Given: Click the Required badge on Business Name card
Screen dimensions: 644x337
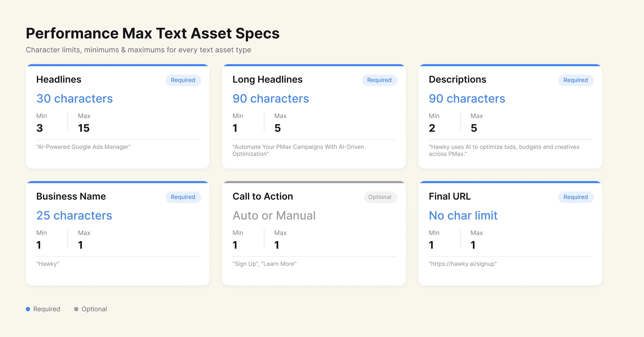Looking at the screenshot, I should 183,197.
